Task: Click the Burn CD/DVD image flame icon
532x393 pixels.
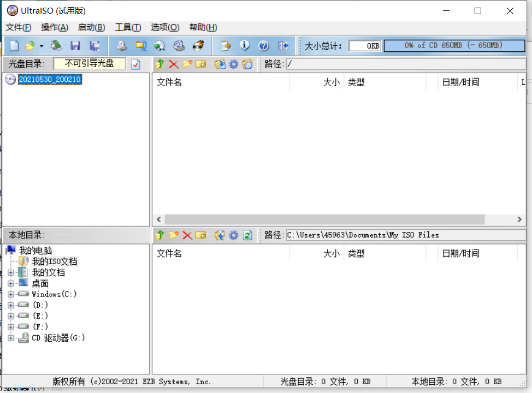Action: point(198,46)
